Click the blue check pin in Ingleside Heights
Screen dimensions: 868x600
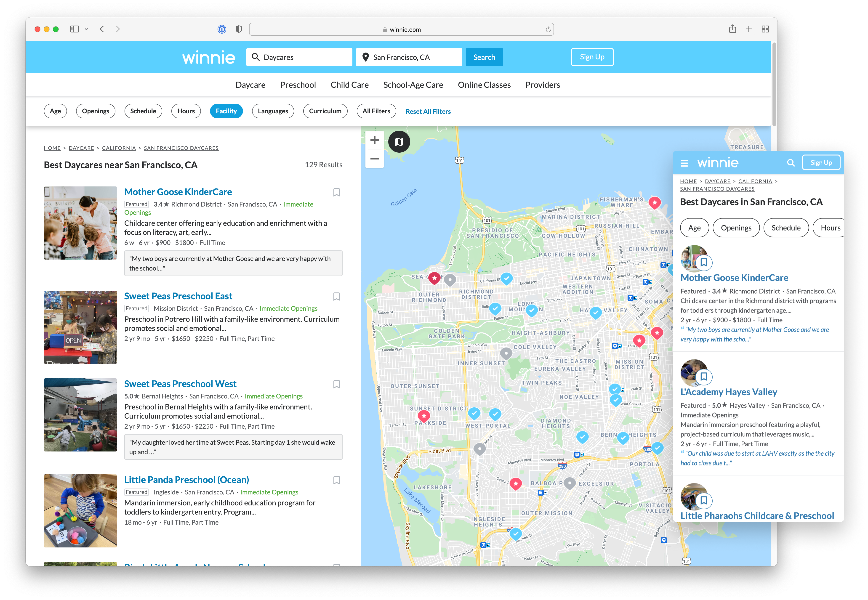(x=515, y=534)
